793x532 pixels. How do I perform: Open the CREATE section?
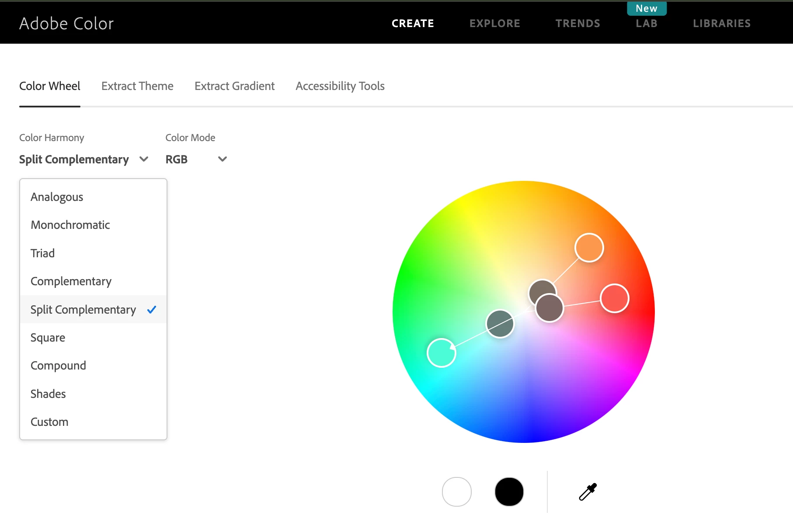[413, 24]
